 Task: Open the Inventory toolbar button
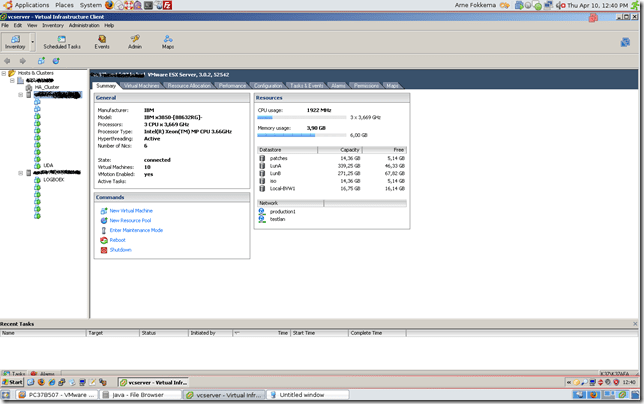click(x=15, y=42)
